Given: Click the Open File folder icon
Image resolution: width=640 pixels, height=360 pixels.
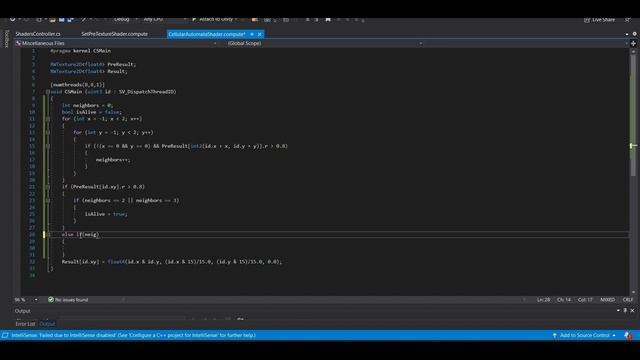Looking at the screenshot, I should point(52,19).
